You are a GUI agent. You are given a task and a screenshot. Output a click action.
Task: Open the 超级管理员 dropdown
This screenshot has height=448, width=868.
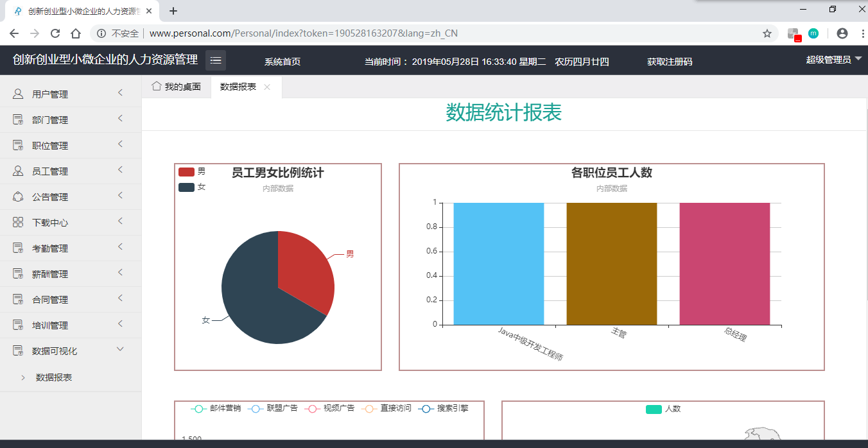click(x=834, y=60)
